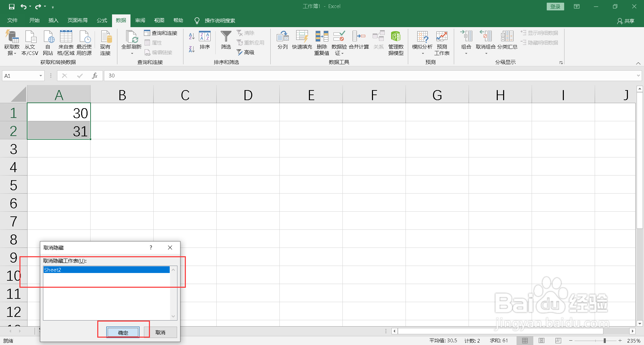The image size is (644, 345).
Task: Click Remove Duplicates (删除重复值)
Action: tap(322, 43)
